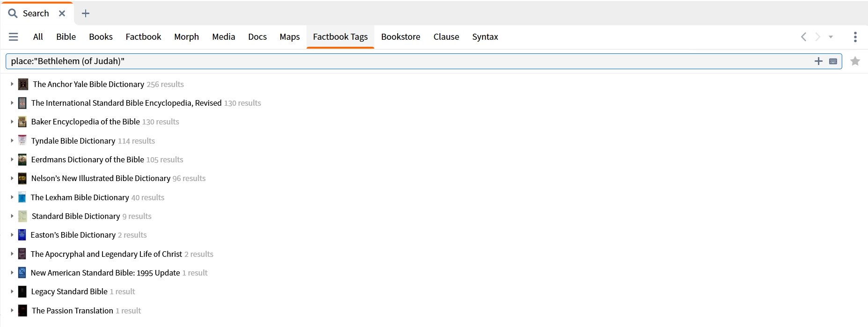Expand Easton's Bible Dictionary results
This screenshot has width=868, height=327.
pyautogui.click(x=12, y=235)
